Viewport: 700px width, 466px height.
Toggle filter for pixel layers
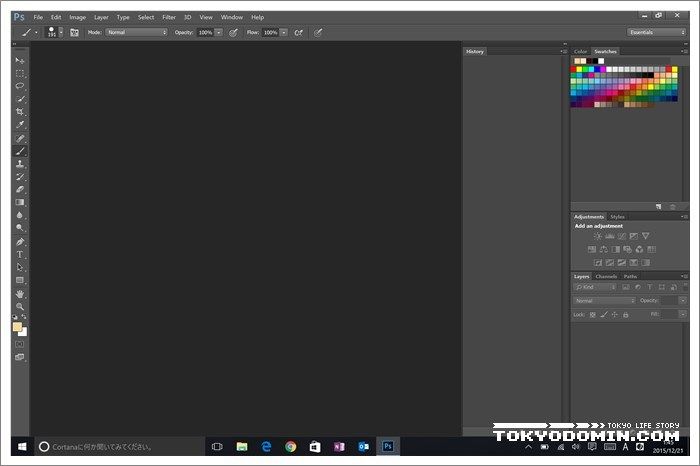(626, 287)
